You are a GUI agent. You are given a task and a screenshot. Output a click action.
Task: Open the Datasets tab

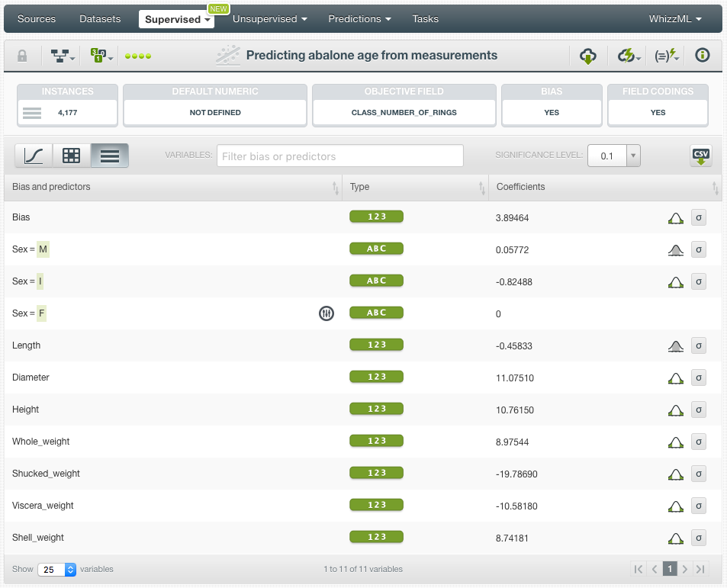click(x=100, y=18)
